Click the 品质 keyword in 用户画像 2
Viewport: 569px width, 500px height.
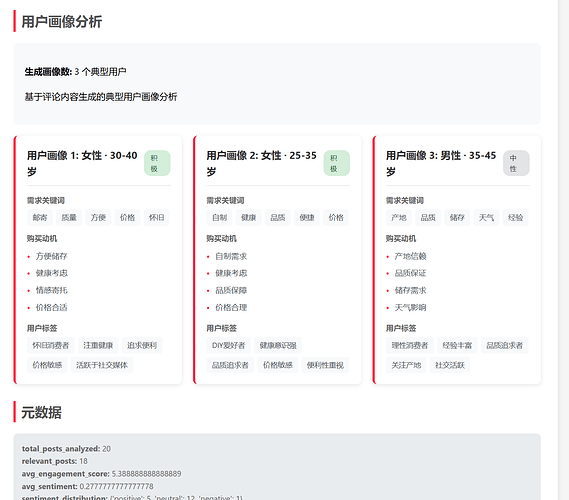278,218
